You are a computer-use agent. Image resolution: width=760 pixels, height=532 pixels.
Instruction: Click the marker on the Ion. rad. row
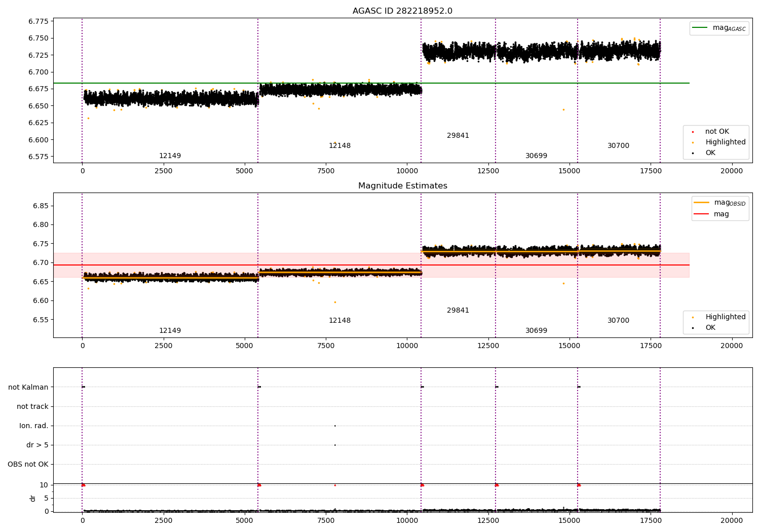click(x=335, y=426)
